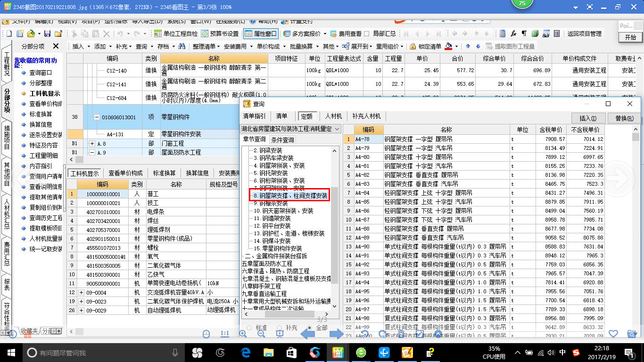Select tree item 15.零星钢构件安装
Screen dimensions: 644x362
point(278,248)
